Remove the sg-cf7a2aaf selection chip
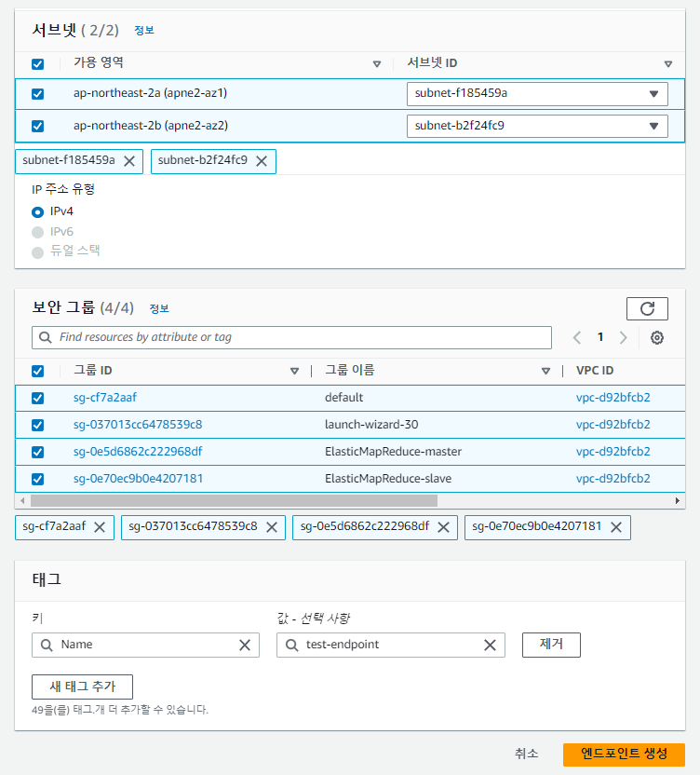 tap(100, 526)
